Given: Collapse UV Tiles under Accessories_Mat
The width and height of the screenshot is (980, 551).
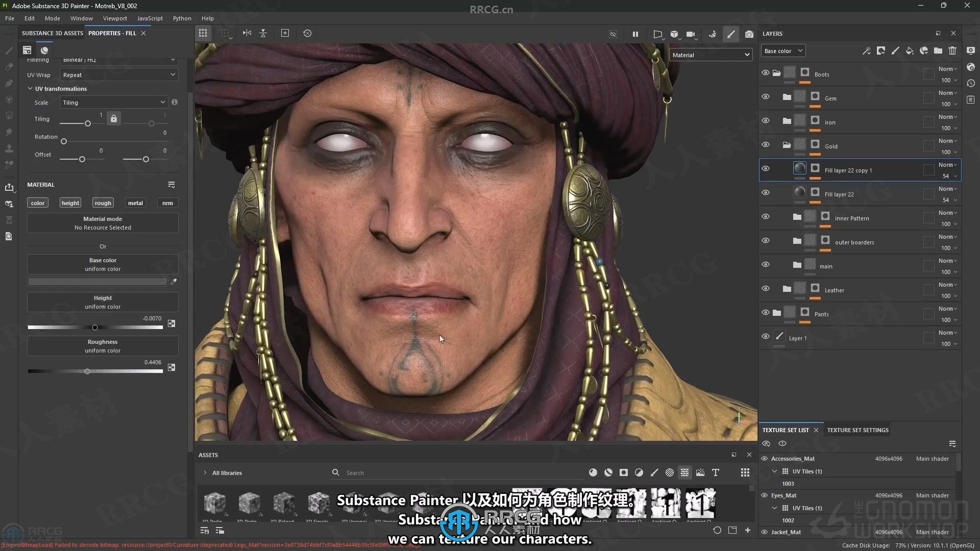Looking at the screenshot, I should tap(775, 471).
